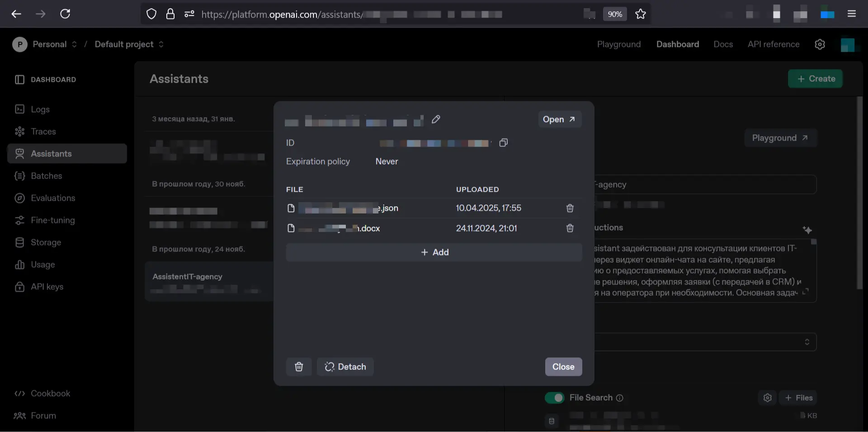Screen dimensions: 868x432
Task: Collapse the DASHBOARD sidebar panel icon
Action: pyautogui.click(x=19, y=80)
